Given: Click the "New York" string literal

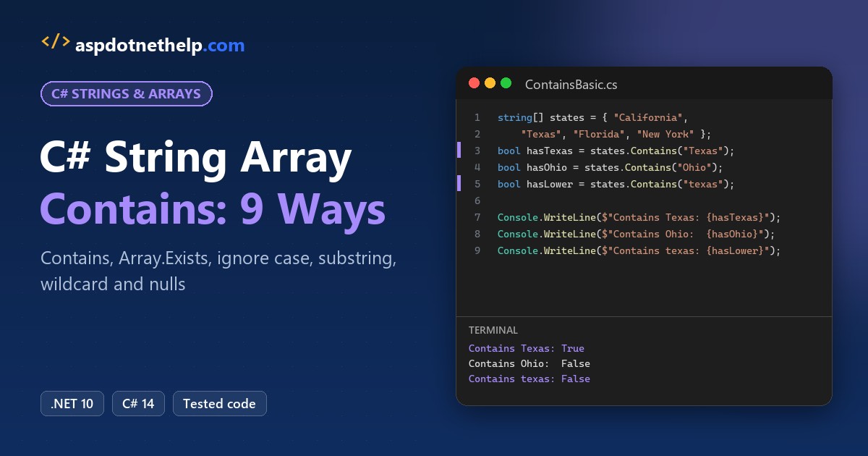Looking at the screenshot, I should click(x=665, y=134).
